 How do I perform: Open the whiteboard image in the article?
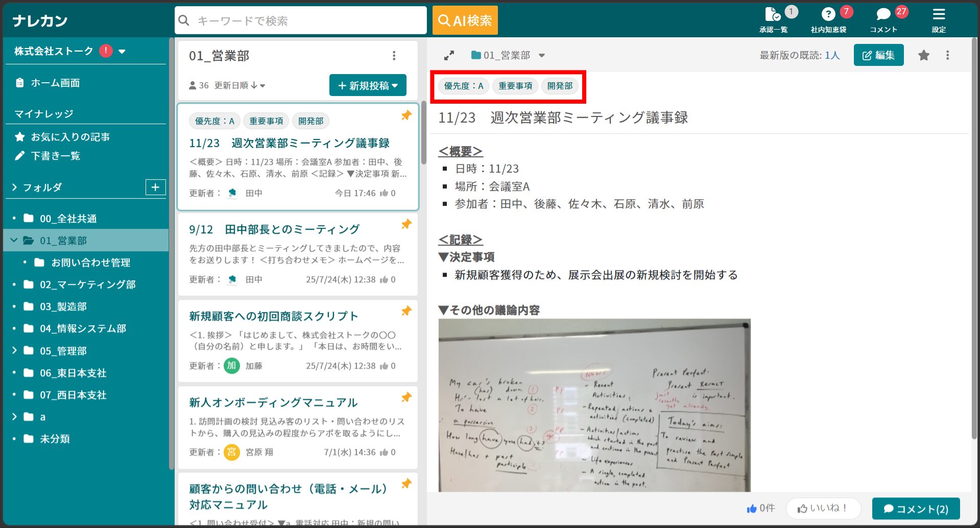[x=594, y=405]
